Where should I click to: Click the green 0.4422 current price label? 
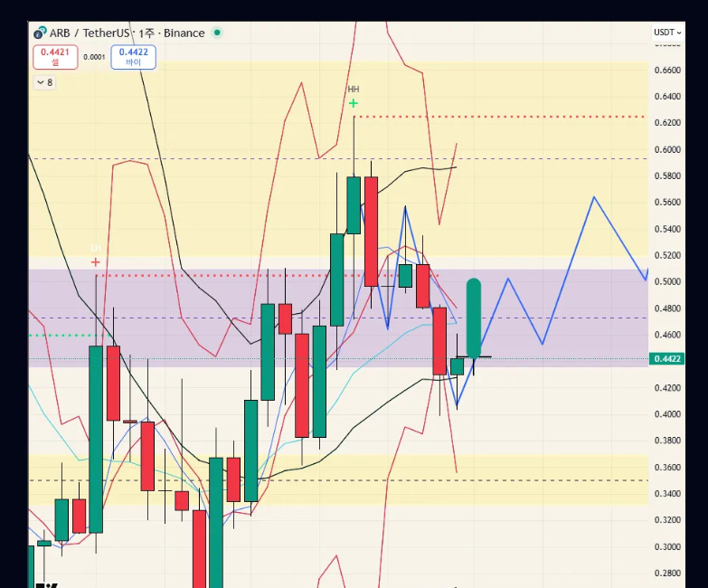(x=667, y=358)
